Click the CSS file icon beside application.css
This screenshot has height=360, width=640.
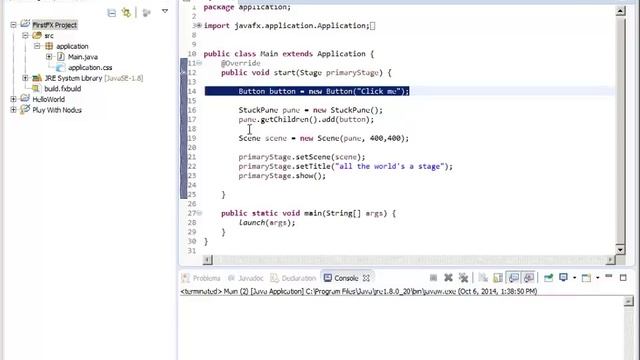point(61,67)
